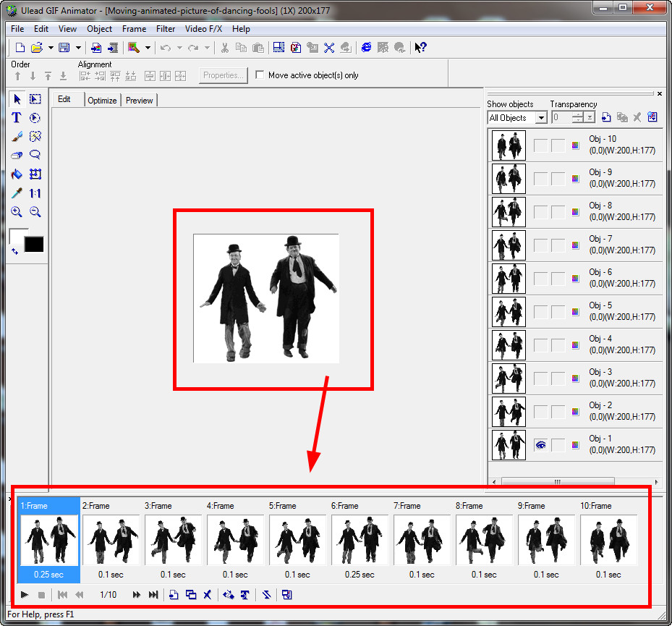Screen dimensions: 672x626
Task: Show Obj - 3 via its visibility box
Action: (541, 378)
